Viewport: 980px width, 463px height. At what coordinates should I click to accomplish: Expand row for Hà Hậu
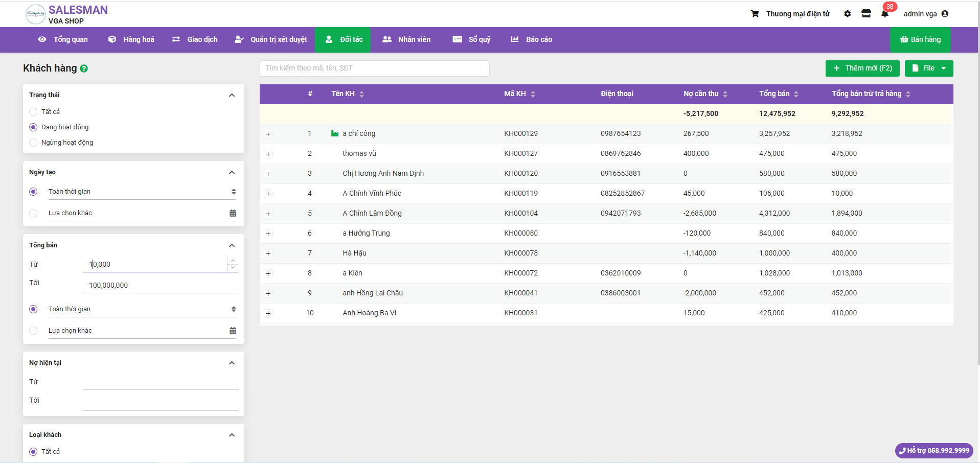(268, 253)
